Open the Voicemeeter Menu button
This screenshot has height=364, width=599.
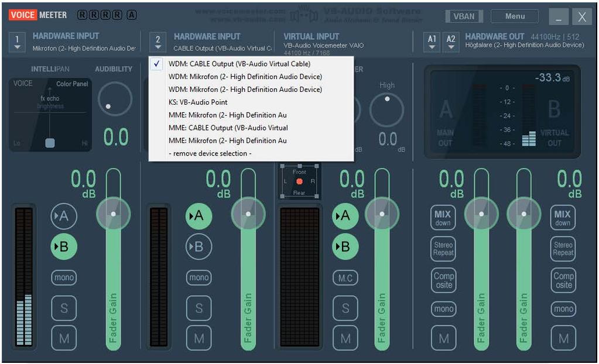[x=515, y=16]
